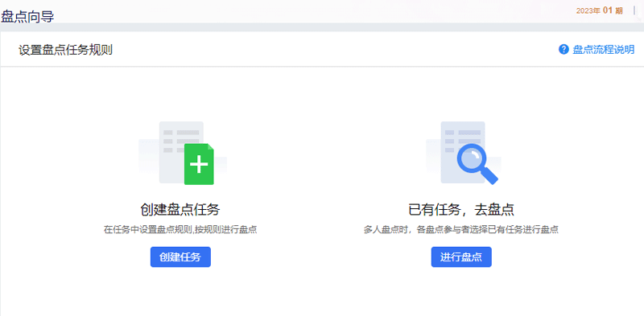Click the 2023年 01 期 period indicator

[599, 10]
